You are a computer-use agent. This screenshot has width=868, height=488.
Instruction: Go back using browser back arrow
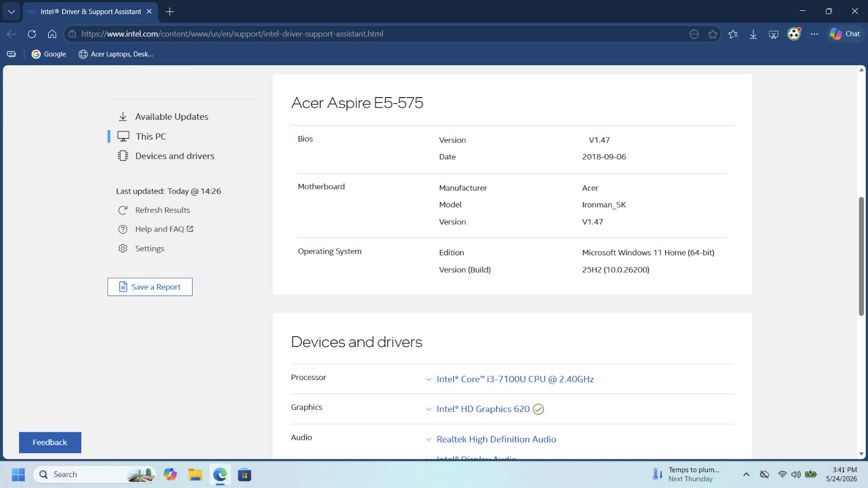pos(11,34)
